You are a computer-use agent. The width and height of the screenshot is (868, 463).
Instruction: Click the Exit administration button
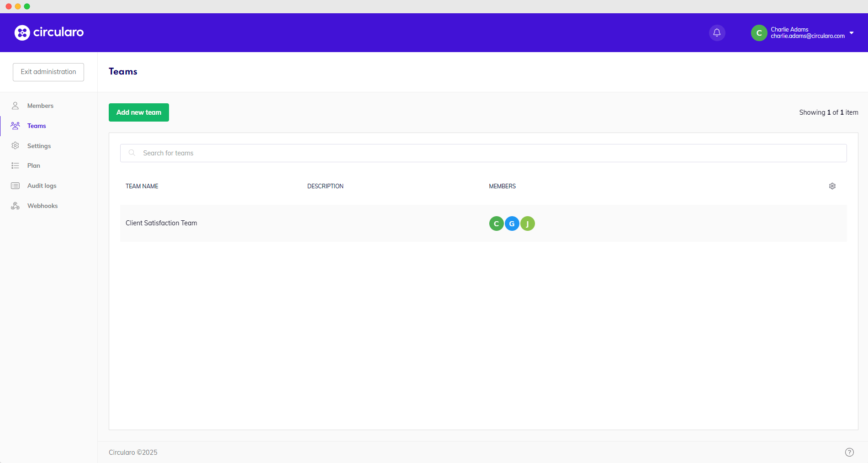pos(48,72)
